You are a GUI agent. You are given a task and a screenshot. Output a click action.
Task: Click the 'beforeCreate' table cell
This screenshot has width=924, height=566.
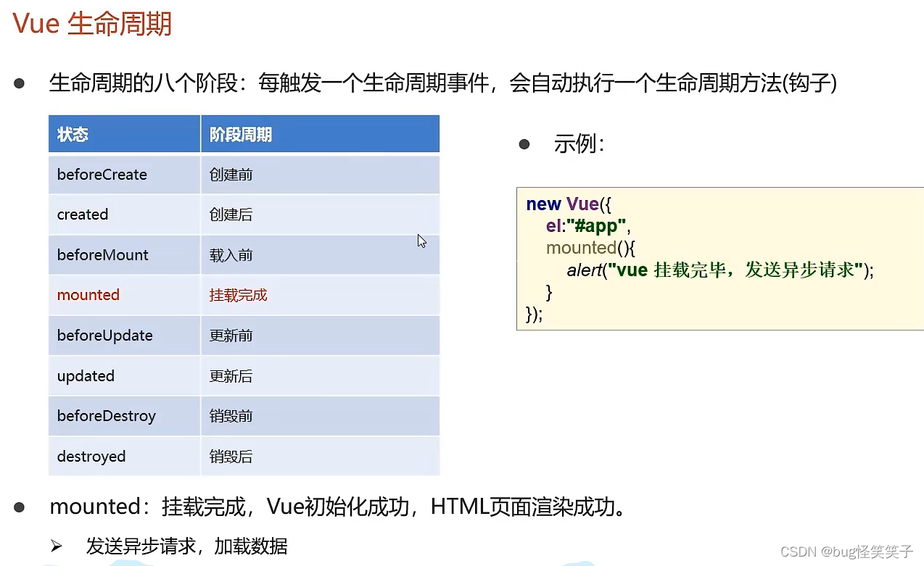pos(125,175)
